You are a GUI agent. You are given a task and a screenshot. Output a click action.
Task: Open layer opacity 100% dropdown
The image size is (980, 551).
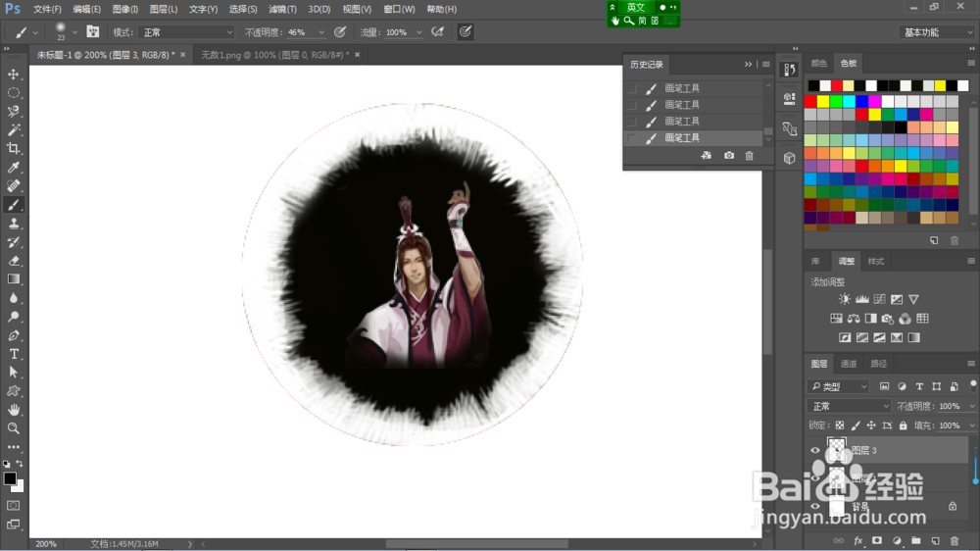(972, 407)
